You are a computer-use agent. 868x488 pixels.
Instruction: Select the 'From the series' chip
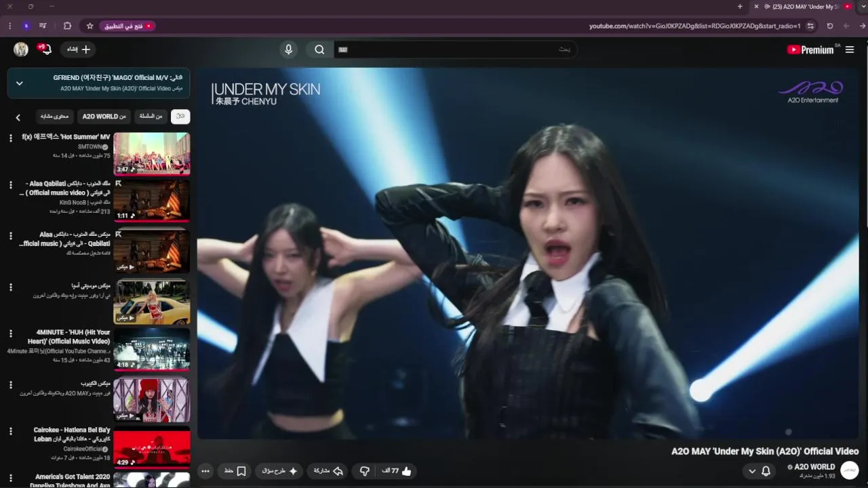pos(151,117)
